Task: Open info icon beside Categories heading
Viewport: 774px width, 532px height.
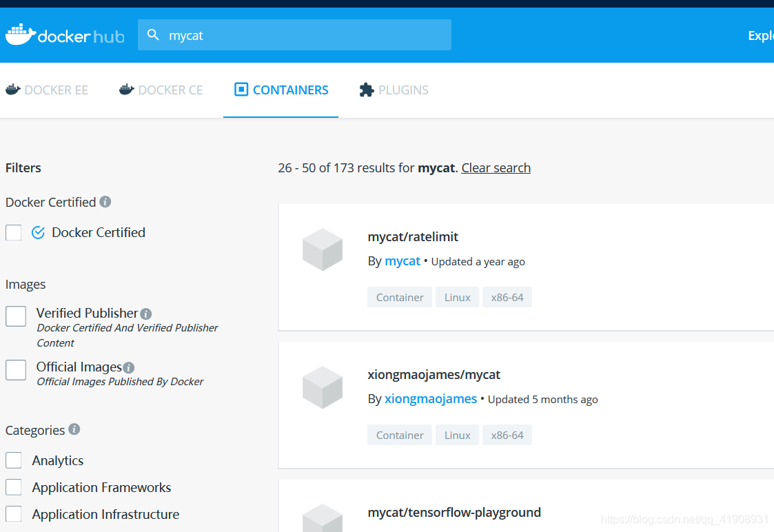Action: [x=74, y=429]
